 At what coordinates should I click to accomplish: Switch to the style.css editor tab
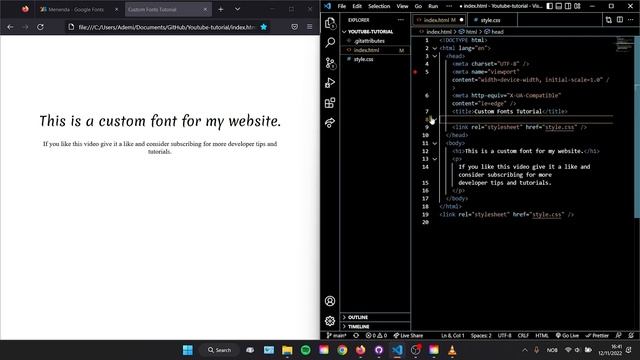491,20
